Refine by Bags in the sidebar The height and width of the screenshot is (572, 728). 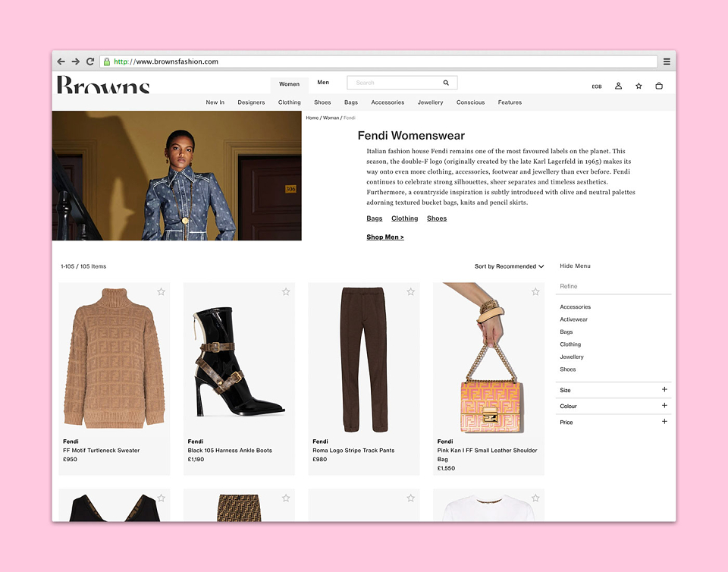pyautogui.click(x=566, y=332)
